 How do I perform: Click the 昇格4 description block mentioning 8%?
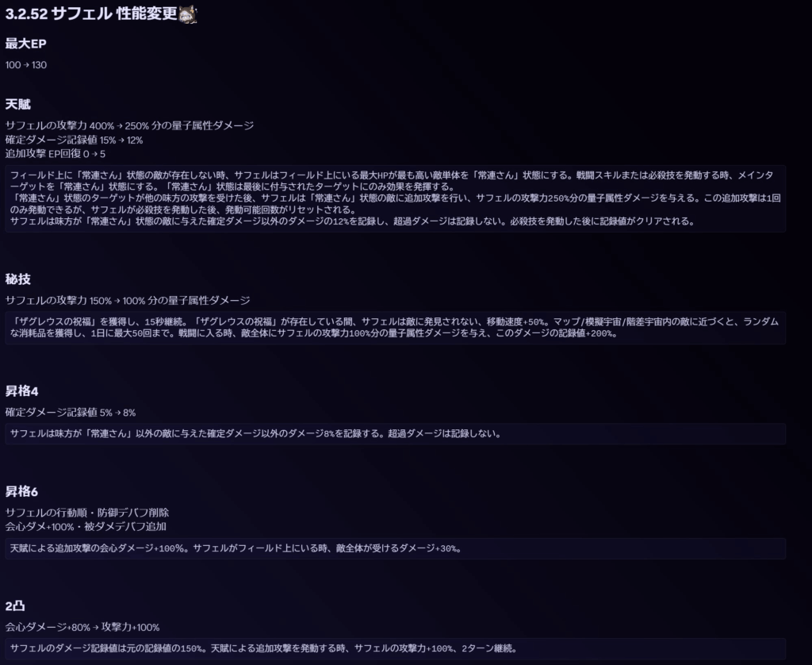pos(395,434)
